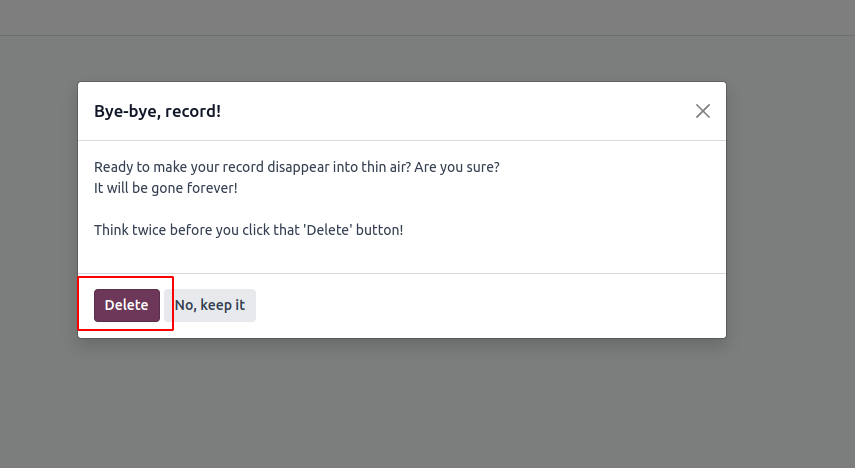
Task: Click the "It will be gone forever!" line
Action: pos(166,188)
